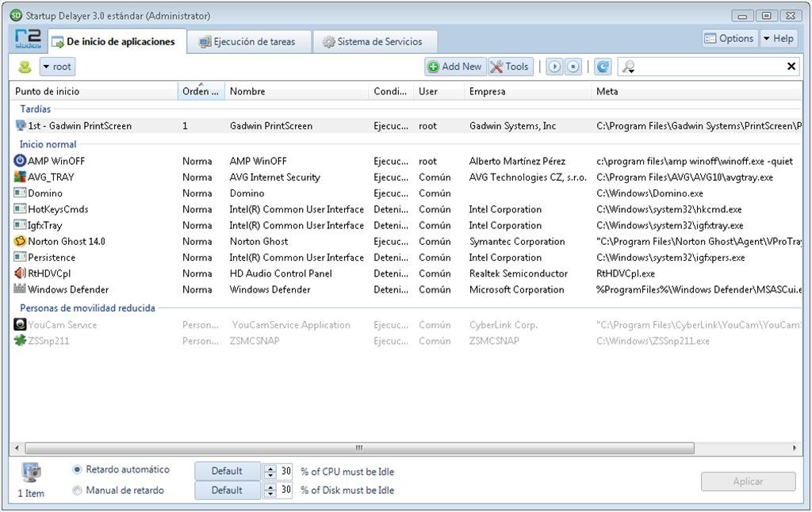Select Realtek Semiconductor company cell
Screen dimensions: 812x512
[x=519, y=273]
